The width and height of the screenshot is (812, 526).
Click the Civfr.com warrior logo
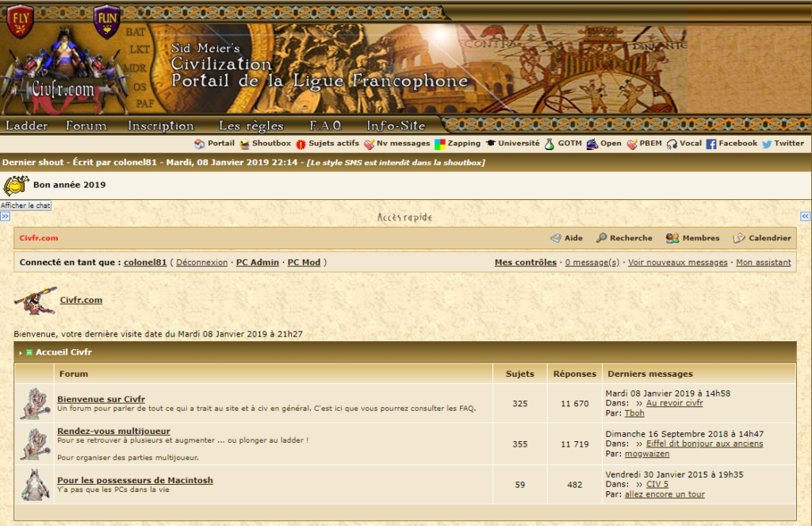(x=63, y=72)
